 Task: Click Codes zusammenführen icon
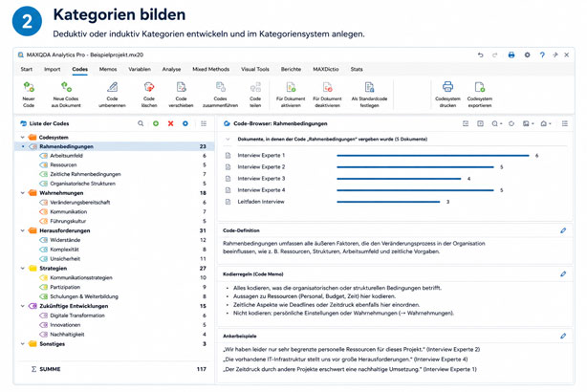click(221, 87)
